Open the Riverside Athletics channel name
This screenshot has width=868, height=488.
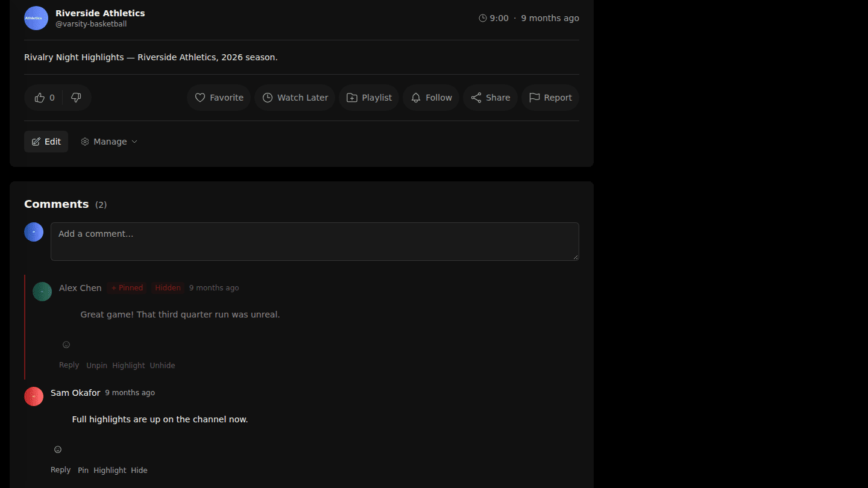(100, 13)
